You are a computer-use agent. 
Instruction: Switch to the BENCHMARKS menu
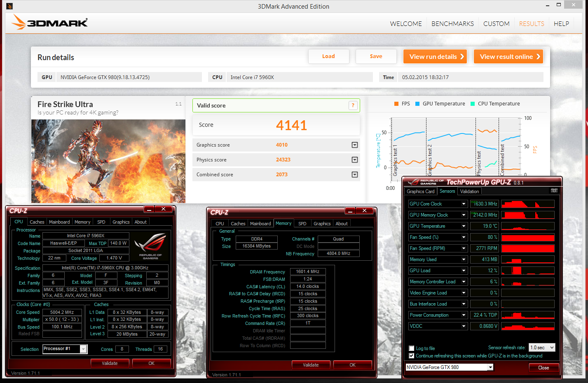click(x=452, y=24)
